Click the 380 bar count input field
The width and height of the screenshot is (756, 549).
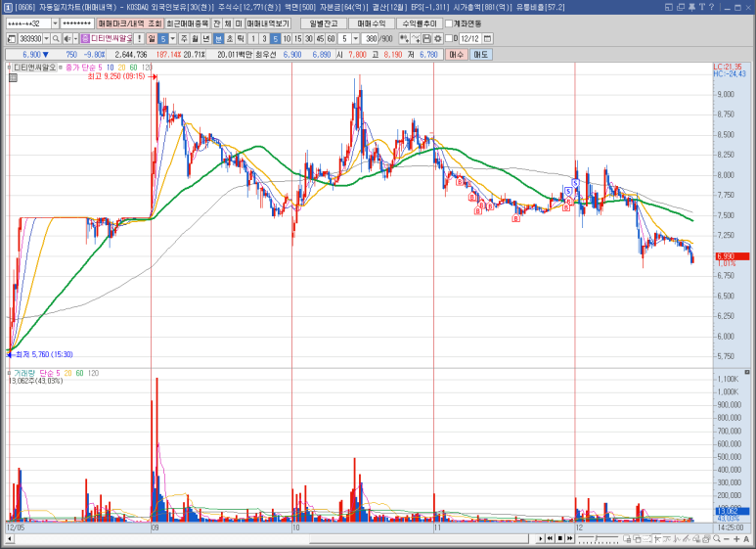[x=372, y=38]
